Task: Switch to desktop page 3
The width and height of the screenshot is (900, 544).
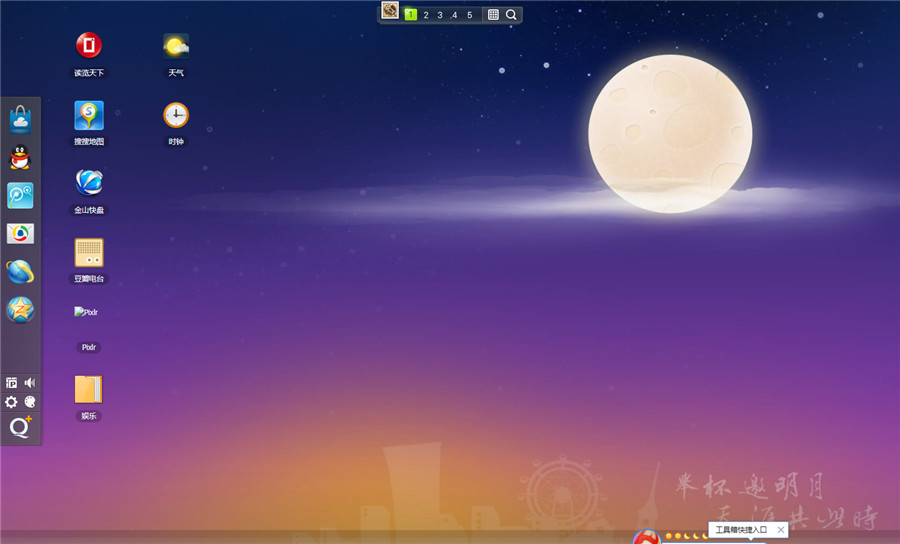Action: 440,15
